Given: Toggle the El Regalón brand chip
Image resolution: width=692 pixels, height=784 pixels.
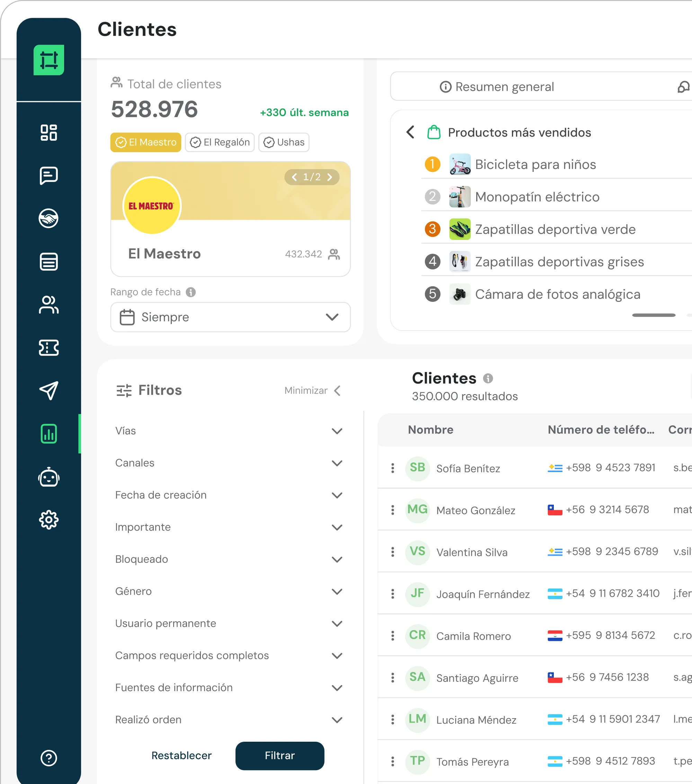Looking at the screenshot, I should click(x=220, y=142).
